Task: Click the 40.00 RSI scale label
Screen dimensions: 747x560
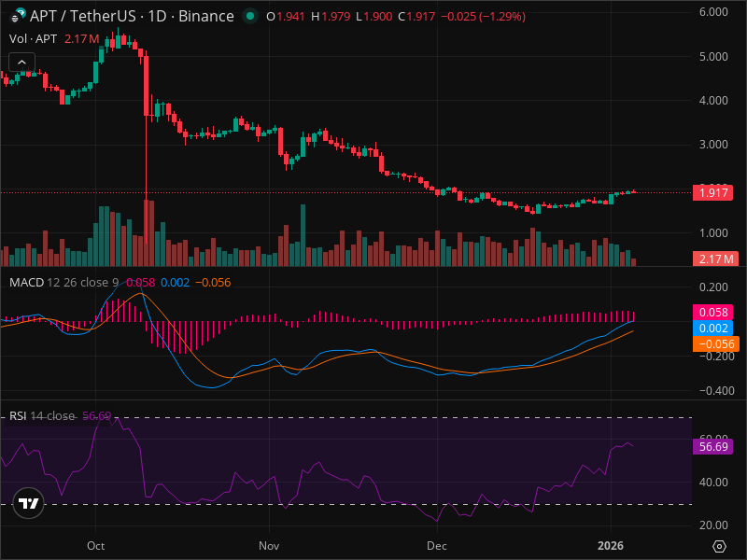Action: tap(713, 483)
